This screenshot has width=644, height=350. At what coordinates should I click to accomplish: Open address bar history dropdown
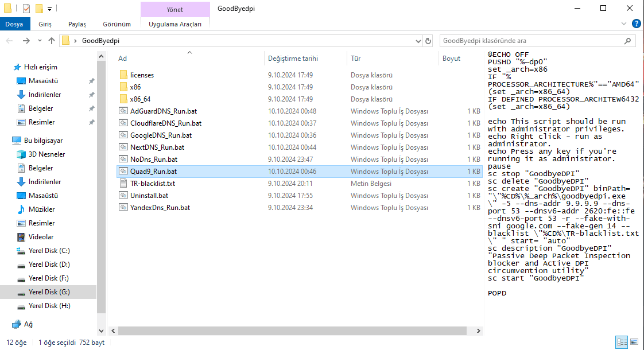click(x=418, y=41)
